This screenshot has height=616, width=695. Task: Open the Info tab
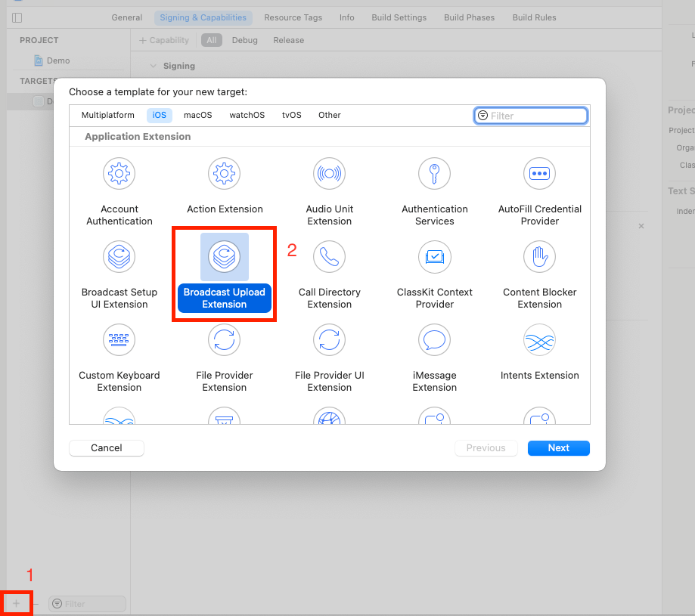coord(346,17)
